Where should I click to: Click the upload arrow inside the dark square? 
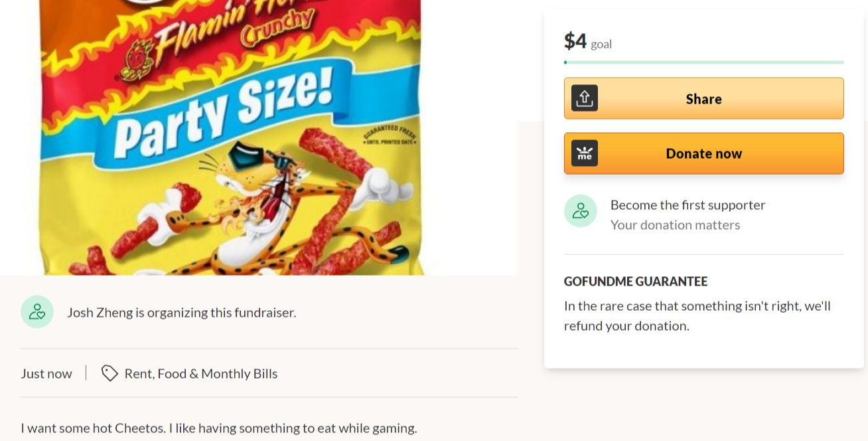585,97
